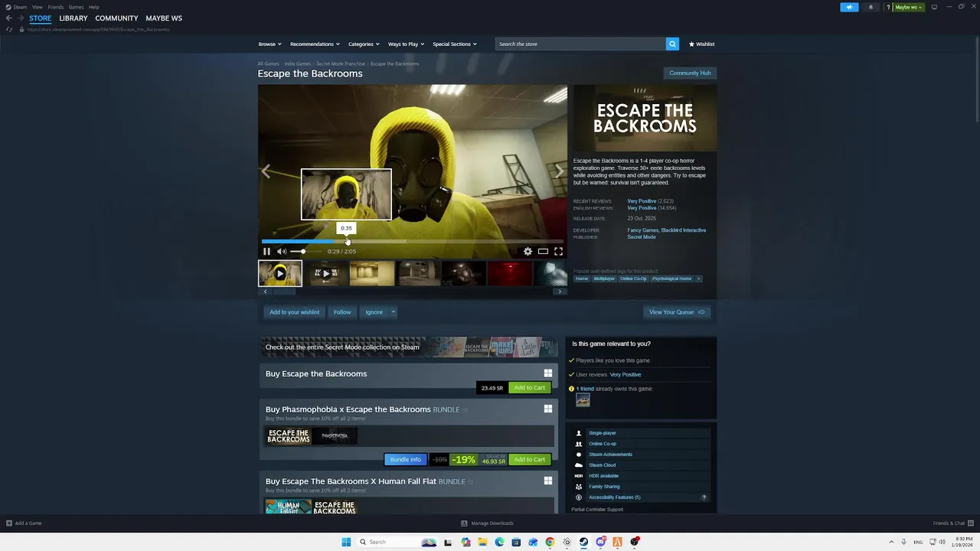Click the question mark help icon in title bar
Screen dimensions: 980x551
888,7
